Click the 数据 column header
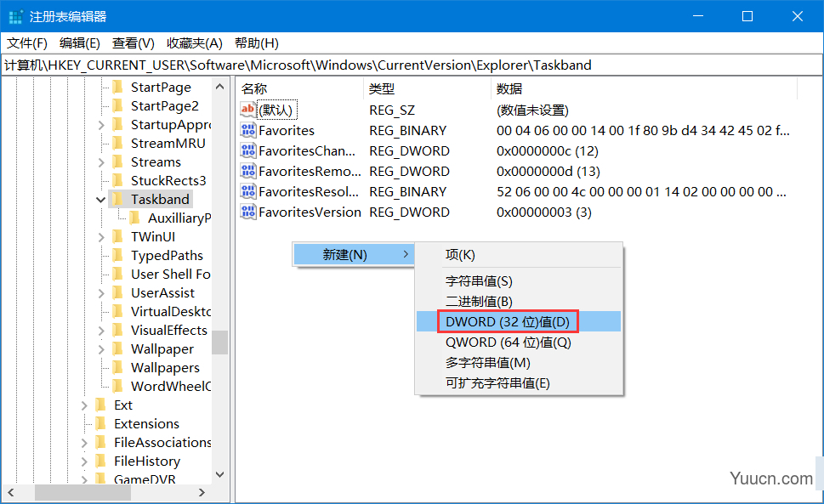This screenshot has width=824, height=504. pos(645,88)
